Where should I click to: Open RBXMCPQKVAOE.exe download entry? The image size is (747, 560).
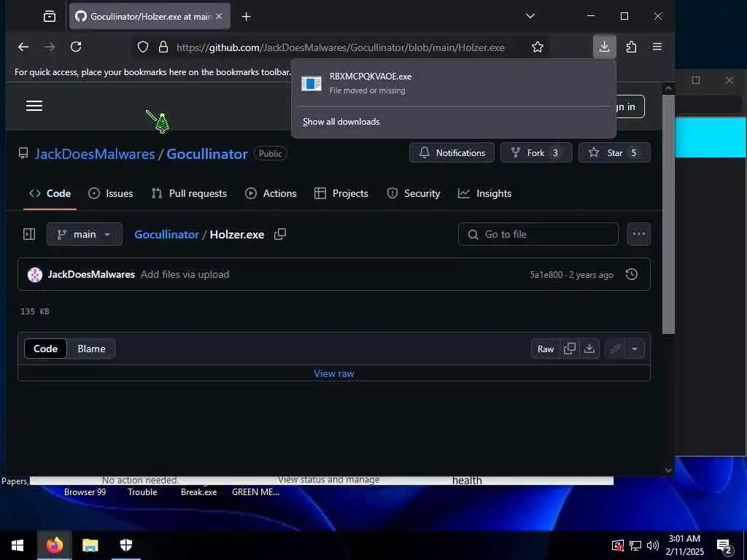pyautogui.click(x=454, y=83)
